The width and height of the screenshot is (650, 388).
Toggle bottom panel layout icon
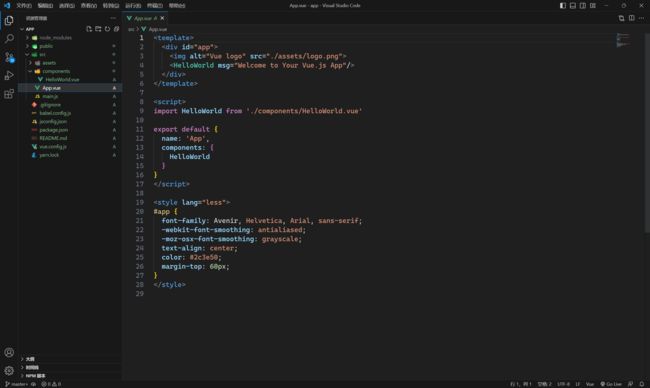tap(572, 5)
